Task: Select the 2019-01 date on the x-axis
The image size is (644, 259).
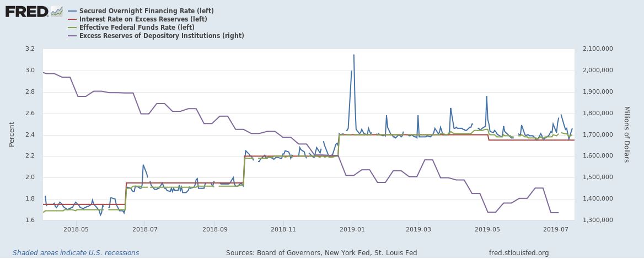Action: click(x=351, y=228)
